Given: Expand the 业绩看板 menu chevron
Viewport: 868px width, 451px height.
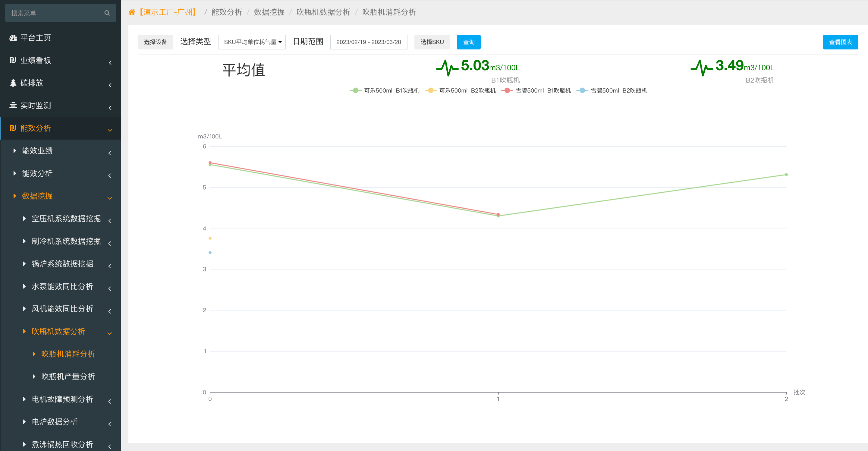Looking at the screenshot, I should click(110, 62).
